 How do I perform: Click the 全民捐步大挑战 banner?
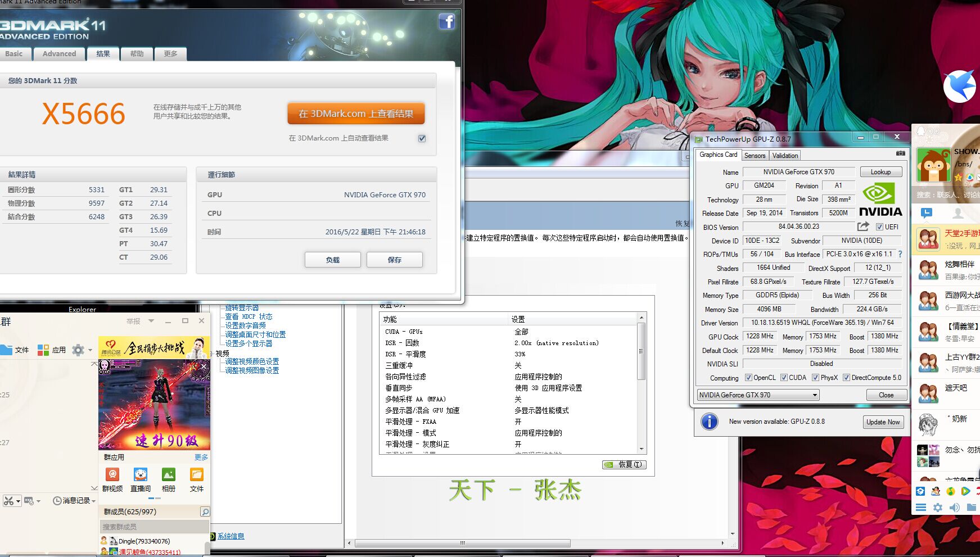[154, 348]
